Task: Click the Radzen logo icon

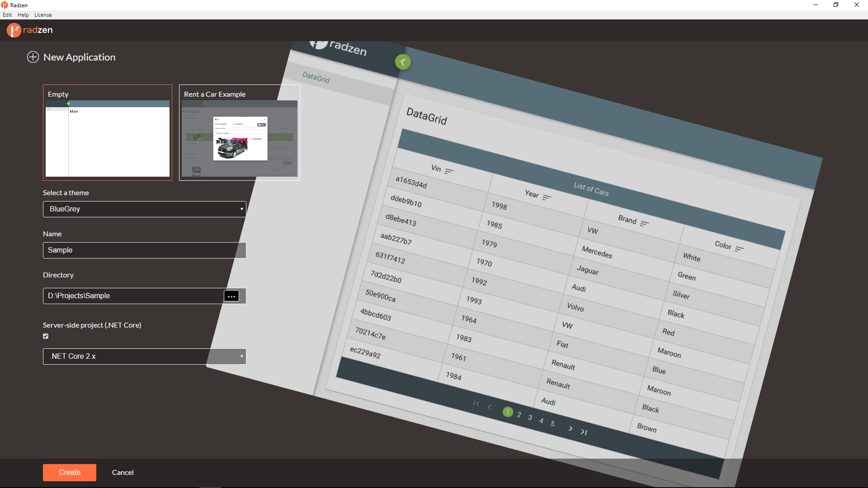Action: pos(14,30)
